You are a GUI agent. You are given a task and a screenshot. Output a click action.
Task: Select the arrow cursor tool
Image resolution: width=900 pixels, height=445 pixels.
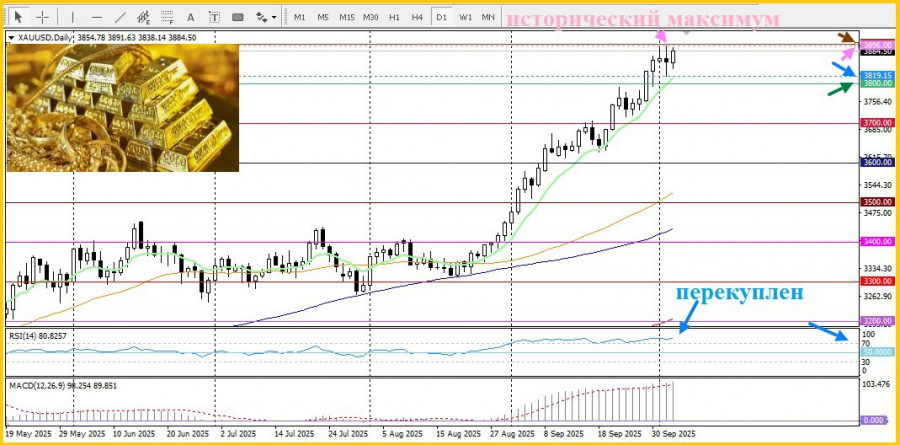(x=19, y=17)
